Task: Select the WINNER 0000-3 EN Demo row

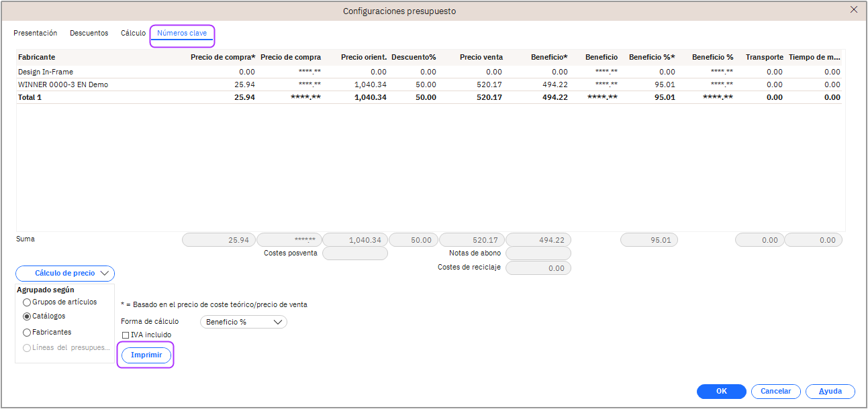Action: 63,84
